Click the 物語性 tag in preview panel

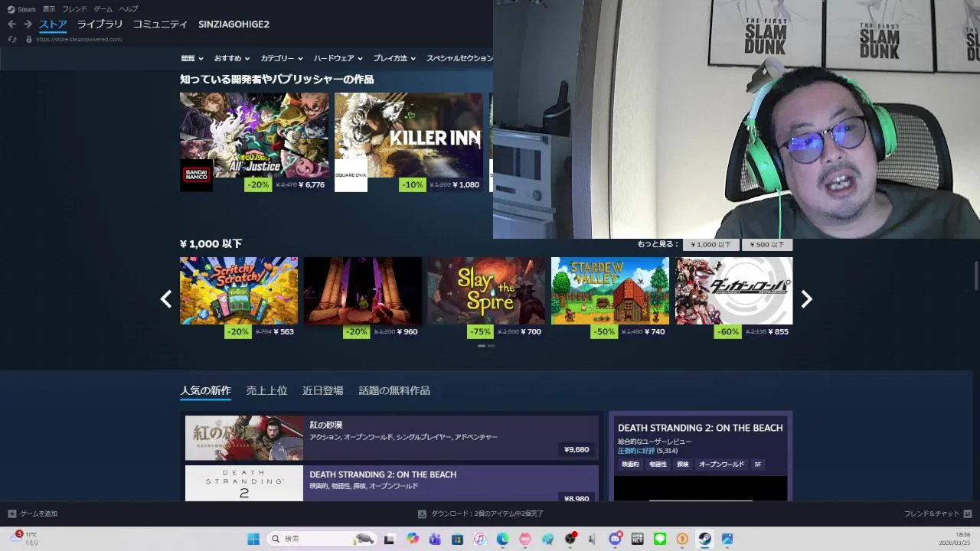tap(658, 465)
